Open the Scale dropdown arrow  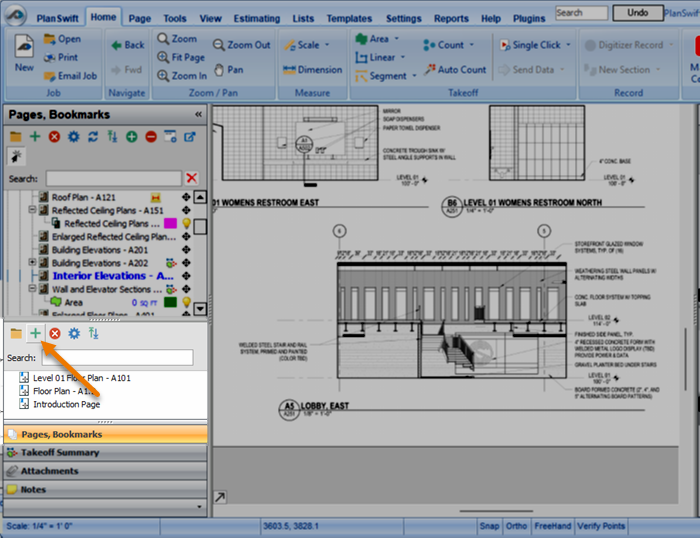(x=327, y=45)
